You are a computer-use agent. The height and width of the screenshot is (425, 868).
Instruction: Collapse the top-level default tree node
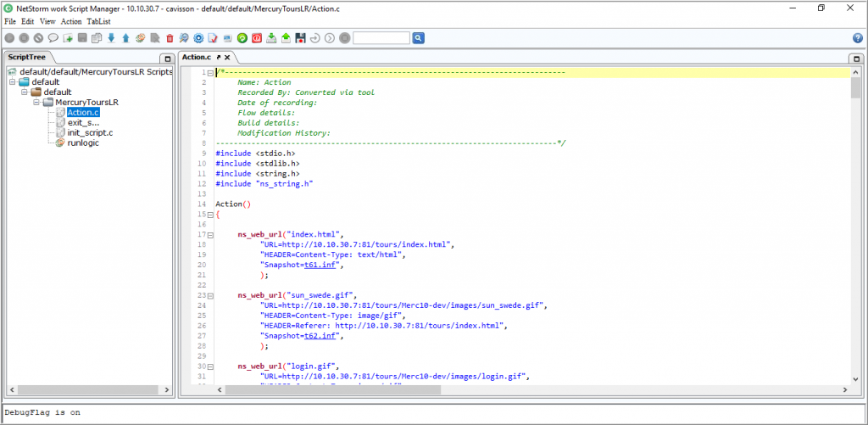click(13, 82)
